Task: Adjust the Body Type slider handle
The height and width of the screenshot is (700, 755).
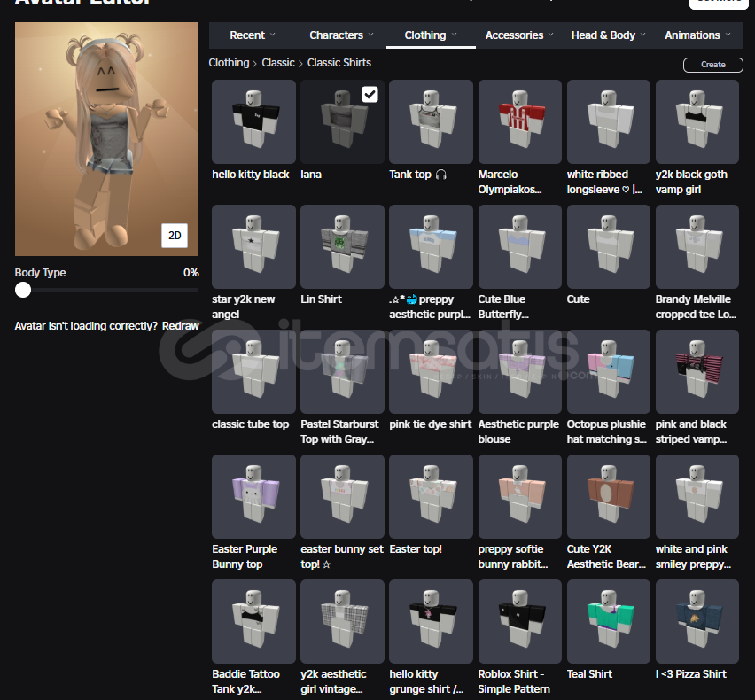Action: pyautogui.click(x=23, y=290)
